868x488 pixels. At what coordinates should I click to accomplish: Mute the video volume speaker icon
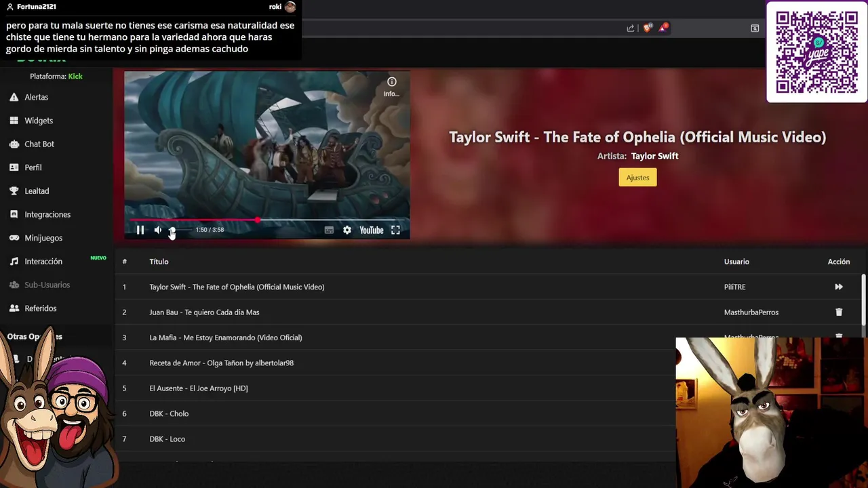(158, 230)
